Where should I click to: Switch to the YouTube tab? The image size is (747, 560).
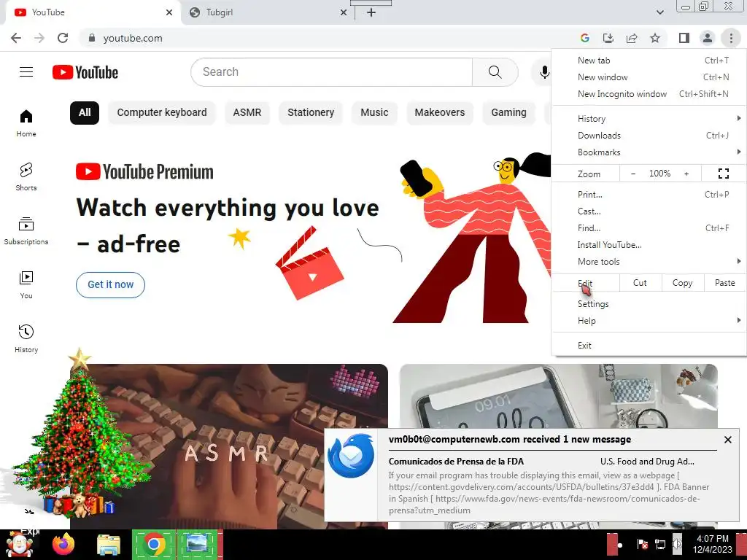(x=93, y=12)
